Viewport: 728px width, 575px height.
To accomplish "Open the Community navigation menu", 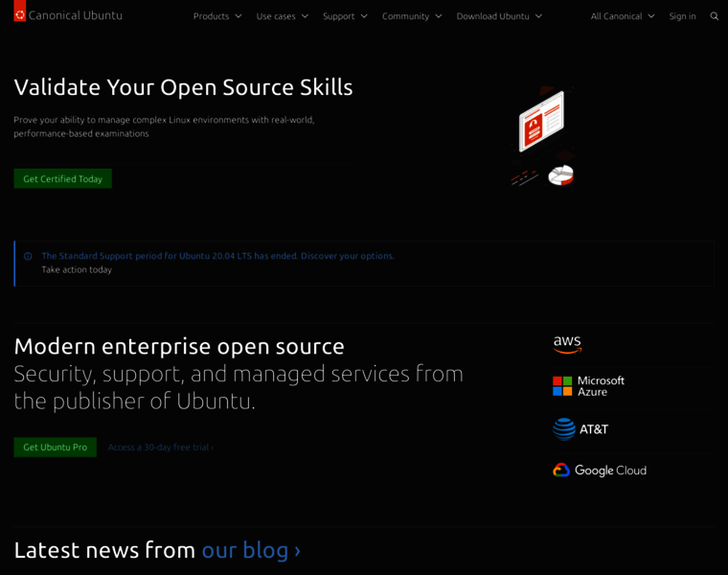I will click(x=412, y=16).
